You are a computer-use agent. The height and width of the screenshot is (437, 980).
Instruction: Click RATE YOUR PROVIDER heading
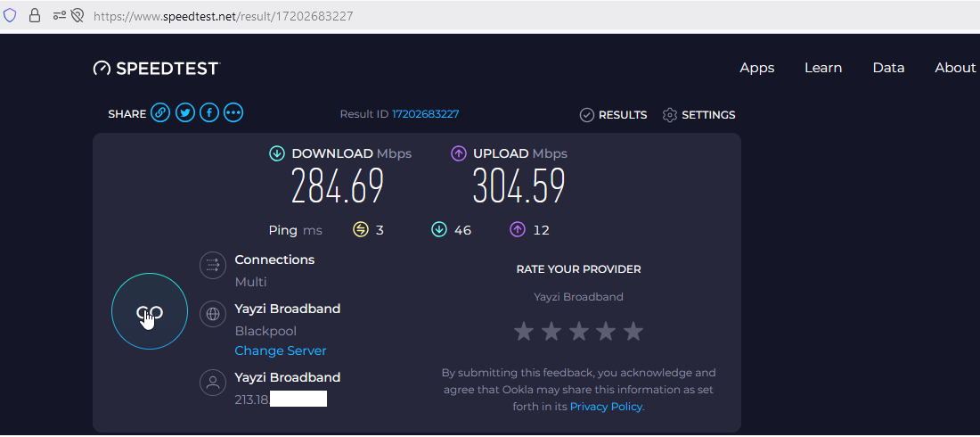click(579, 269)
